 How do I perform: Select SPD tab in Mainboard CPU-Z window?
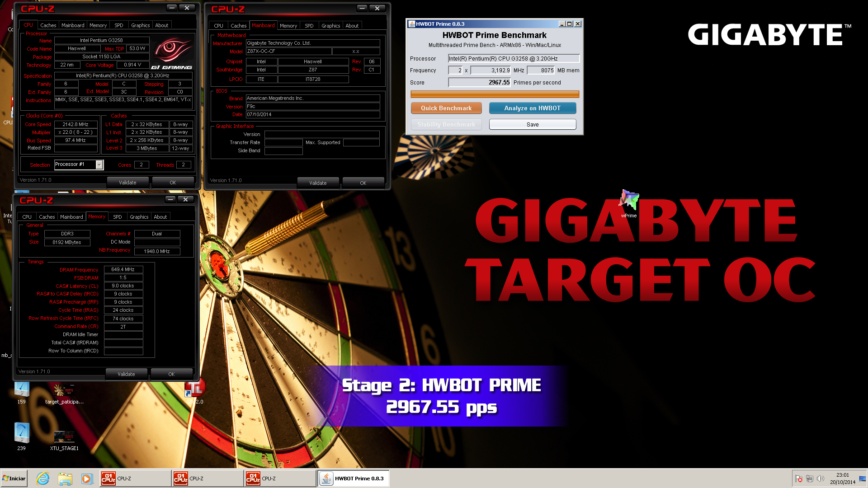pos(309,26)
